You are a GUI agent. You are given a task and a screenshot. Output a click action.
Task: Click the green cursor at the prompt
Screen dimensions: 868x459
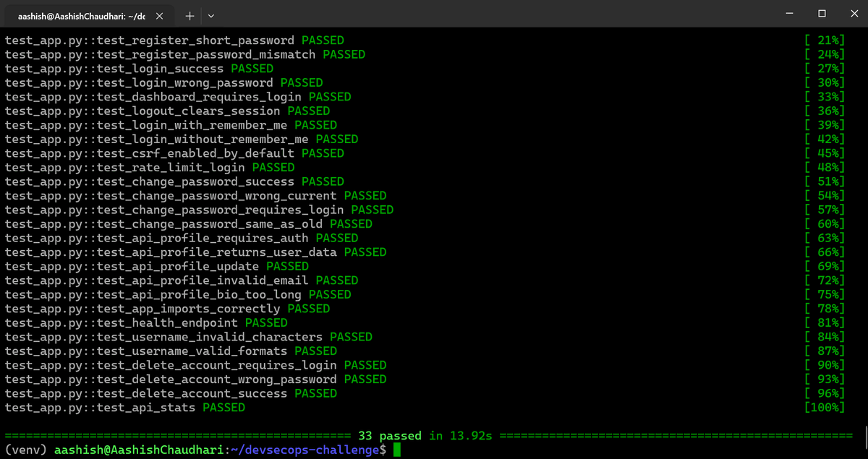pos(396,450)
